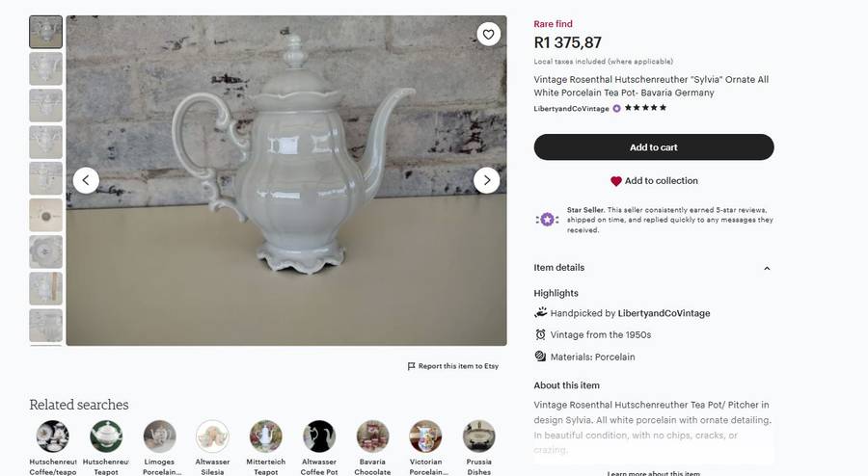Go back to the previous product photo
Viewport: 868px width, 476px height.
click(x=86, y=180)
